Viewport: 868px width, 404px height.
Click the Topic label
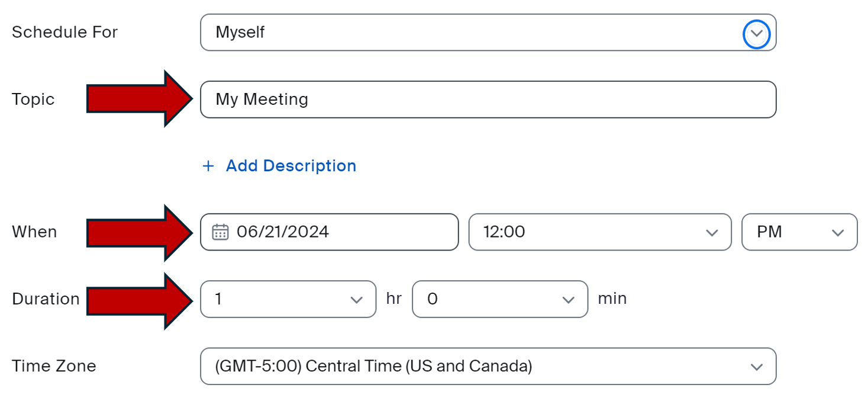point(33,100)
